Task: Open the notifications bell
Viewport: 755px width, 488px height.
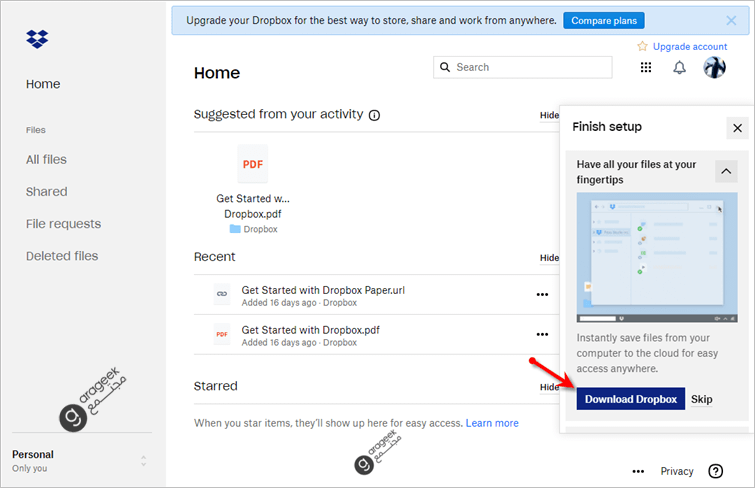Action: click(x=679, y=67)
